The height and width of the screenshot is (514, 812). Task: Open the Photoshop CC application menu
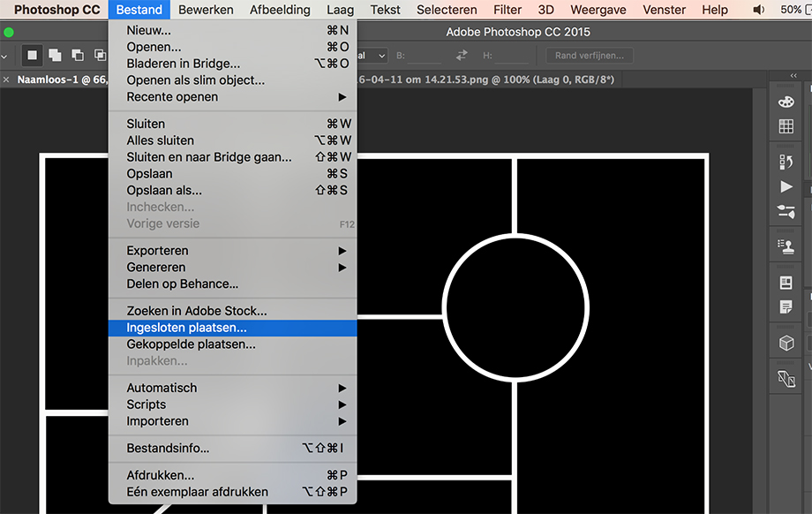pos(57,10)
